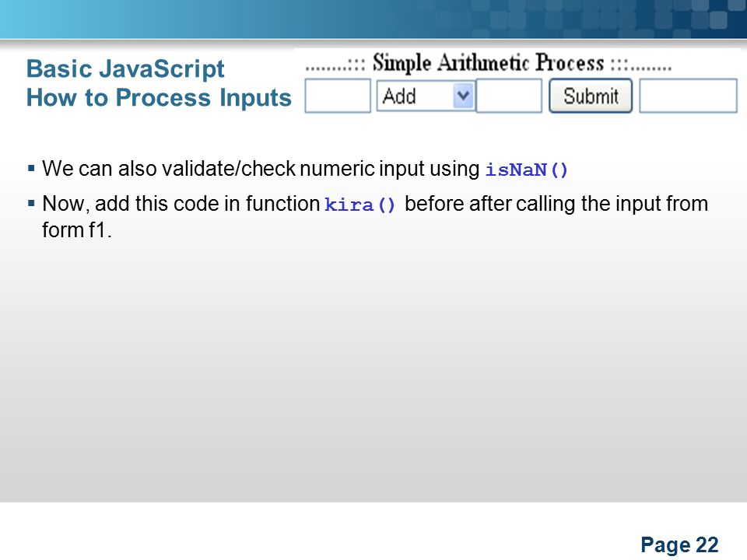
Task: Click the isNaN() code text
Action: pyautogui.click(x=527, y=170)
